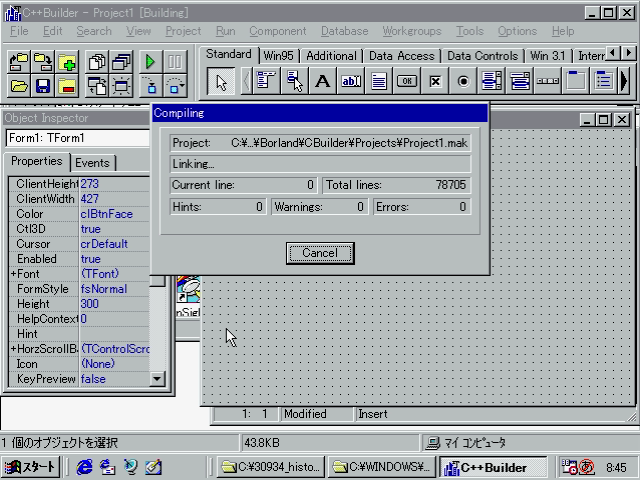640x480 pixels.
Task: Click the Select Unit from List icon
Action: [97, 62]
